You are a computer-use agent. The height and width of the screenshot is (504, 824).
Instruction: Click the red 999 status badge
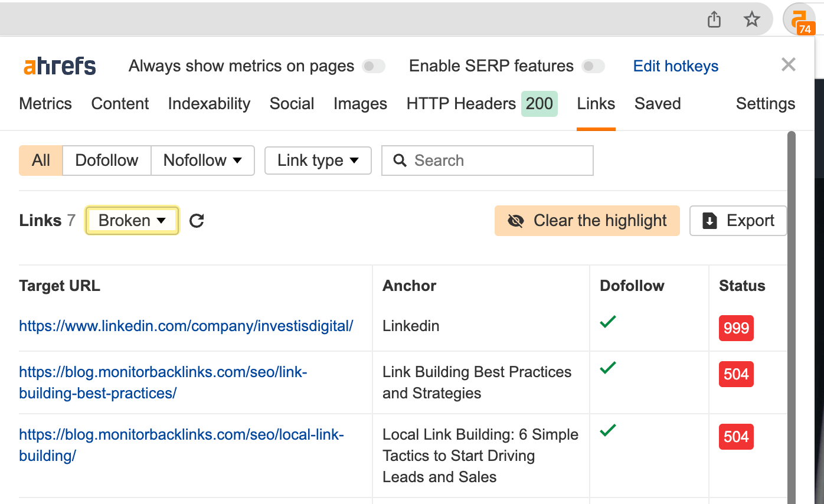[x=736, y=328]
